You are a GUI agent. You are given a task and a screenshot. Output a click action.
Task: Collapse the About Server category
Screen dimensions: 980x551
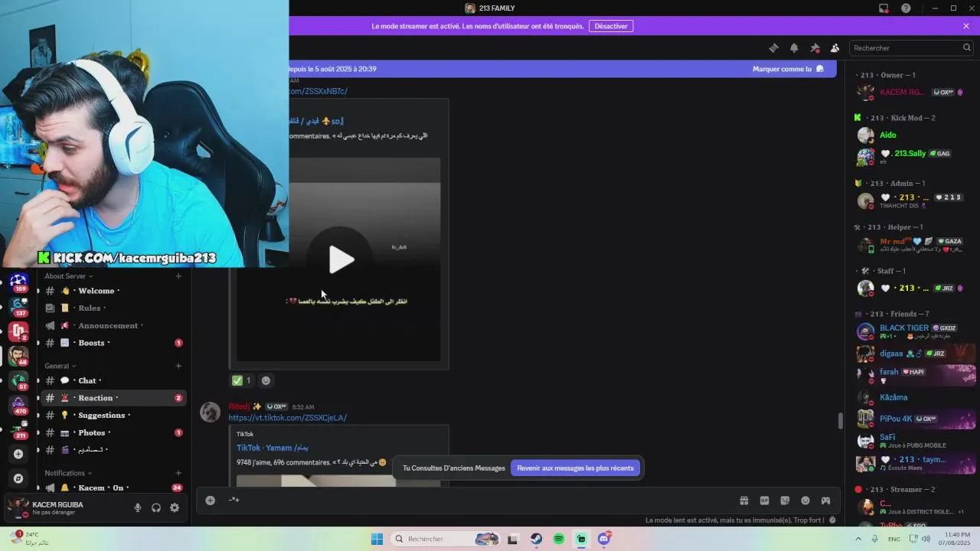tap(68, 276)
